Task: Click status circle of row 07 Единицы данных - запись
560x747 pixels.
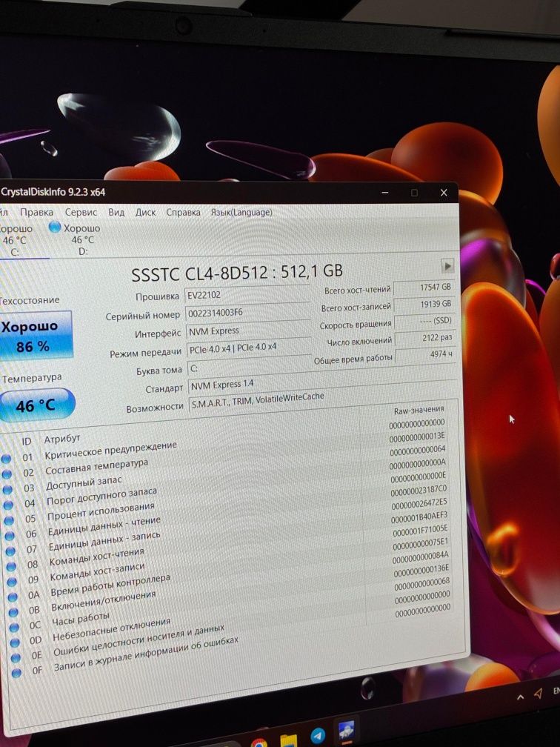Action: coord(10,551)
